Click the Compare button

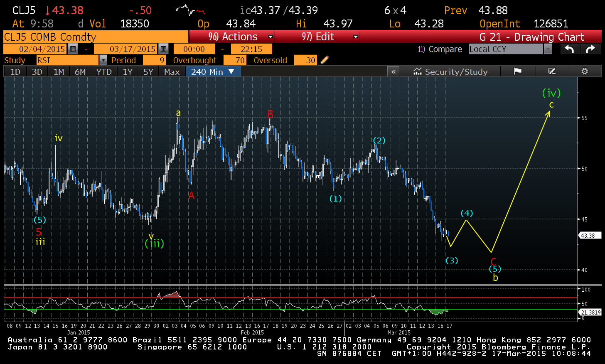pyautogui.click(x=440, y=49)
